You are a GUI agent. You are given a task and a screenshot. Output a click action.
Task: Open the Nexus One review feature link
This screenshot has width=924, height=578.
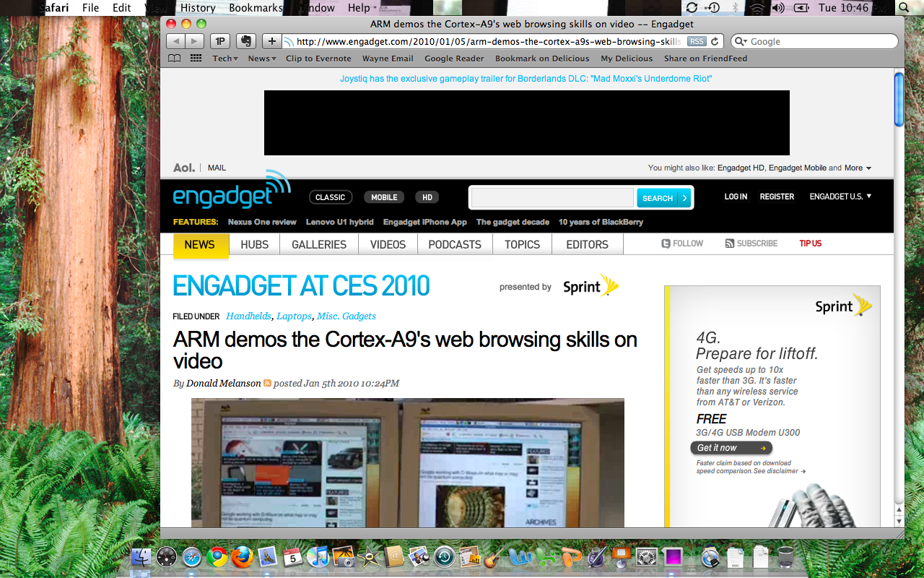(x=262, y=222)
